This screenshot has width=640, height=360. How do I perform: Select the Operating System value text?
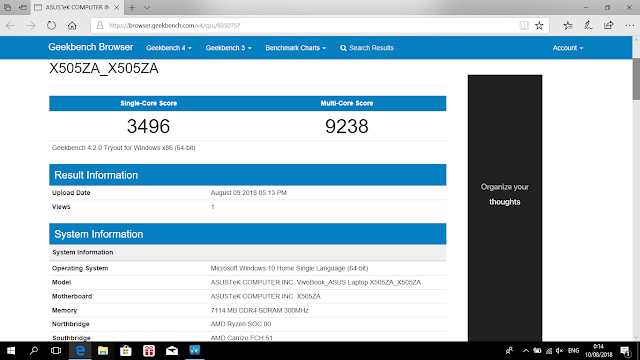coord(289,268)
